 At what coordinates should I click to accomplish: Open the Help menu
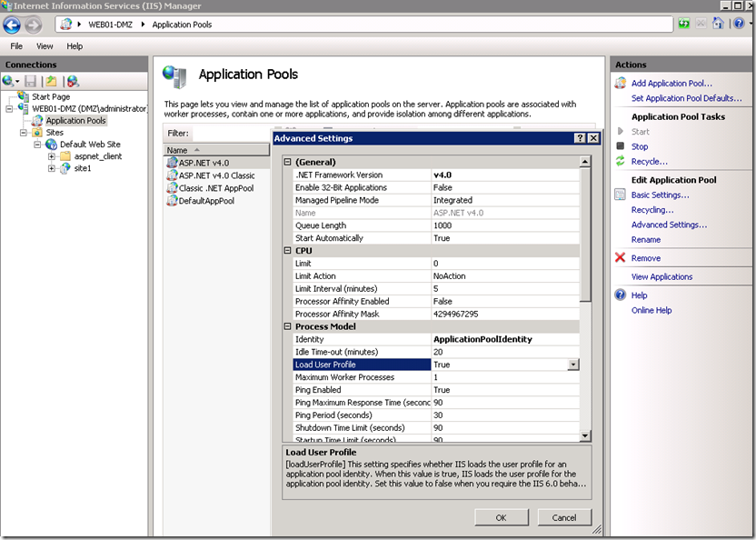75,46
